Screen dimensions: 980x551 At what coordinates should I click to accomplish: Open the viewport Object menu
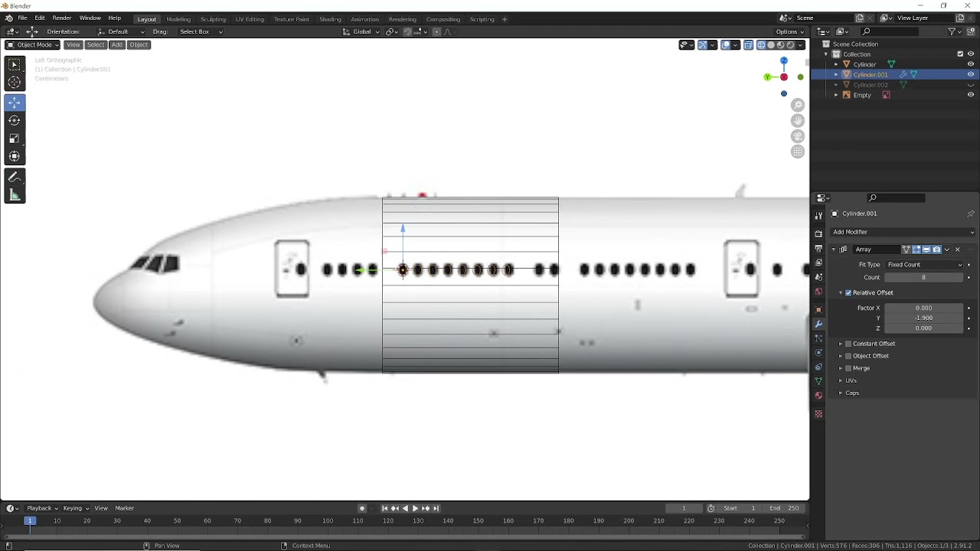[x=139, y=44]
